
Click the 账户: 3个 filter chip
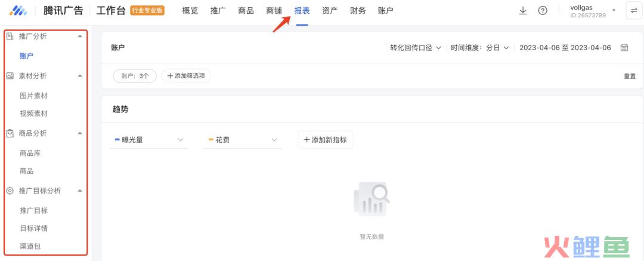(x=135, y=76)
